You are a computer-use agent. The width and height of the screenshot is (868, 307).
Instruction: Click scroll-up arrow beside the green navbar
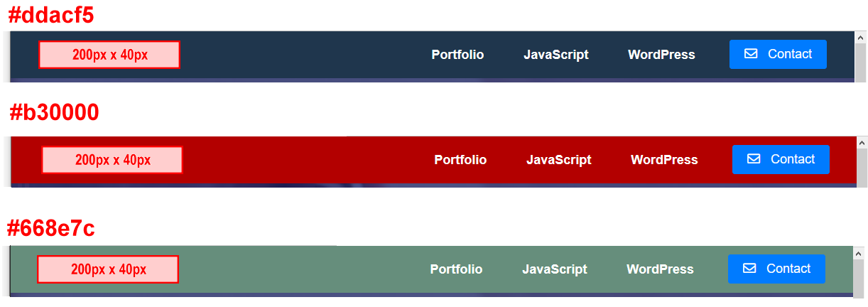pyautogui.click(x=859, y=253)
